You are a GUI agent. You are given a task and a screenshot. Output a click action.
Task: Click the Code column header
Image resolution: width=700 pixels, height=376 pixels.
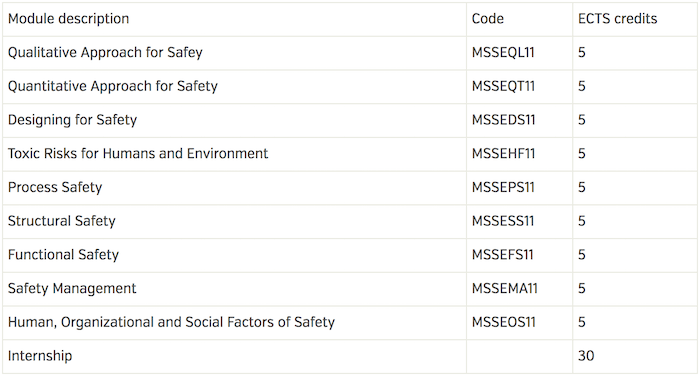click(488, 19)
